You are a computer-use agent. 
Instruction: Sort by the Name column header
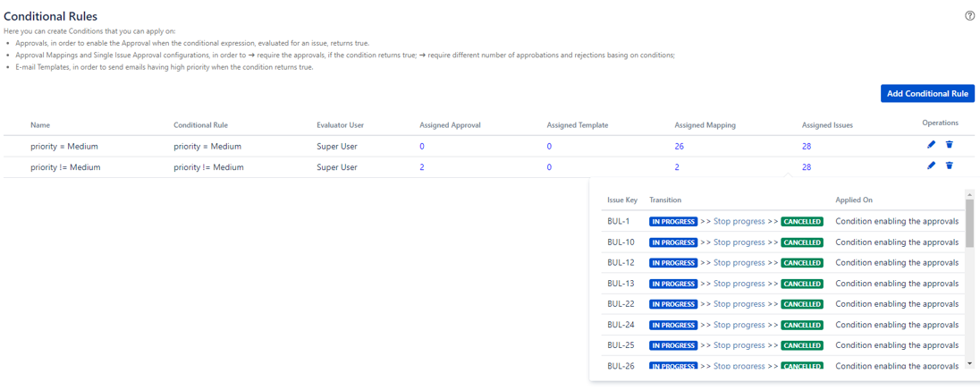(40, 125)
